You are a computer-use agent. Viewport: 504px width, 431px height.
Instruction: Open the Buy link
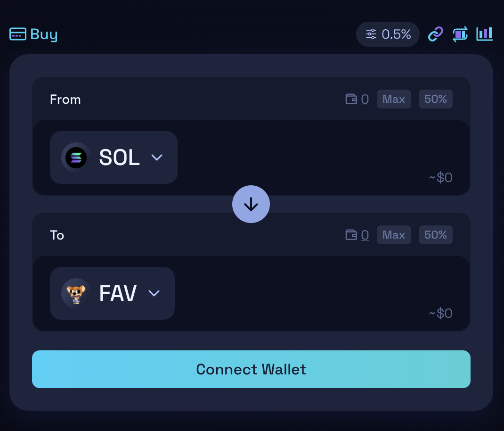coord(34,34)
